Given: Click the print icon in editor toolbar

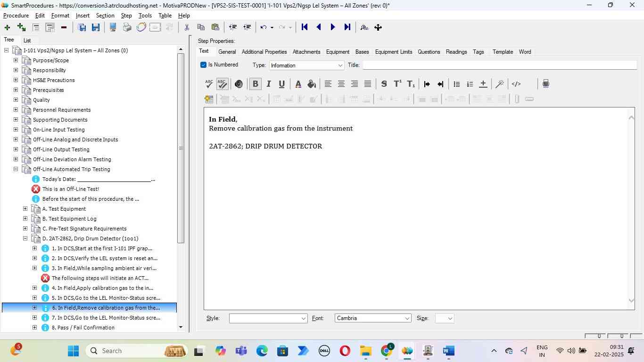Looking at the screenshot, I should tap(545, 84).
